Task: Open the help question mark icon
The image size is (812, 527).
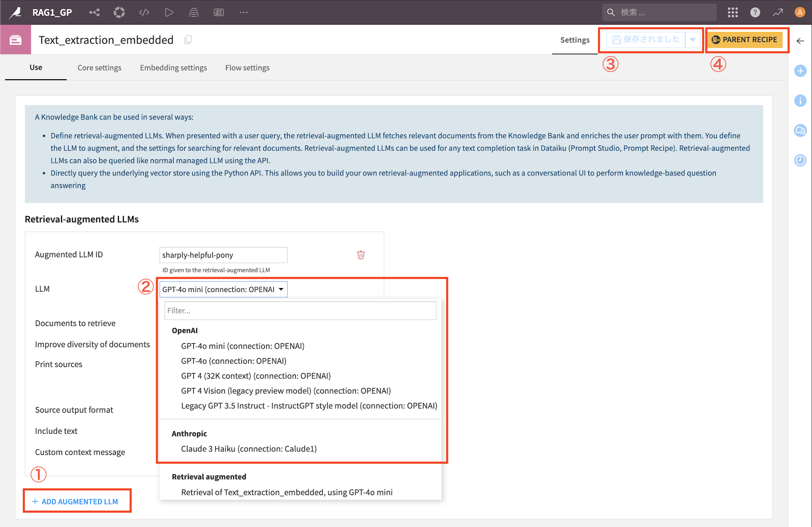Action: coord(755,12)
